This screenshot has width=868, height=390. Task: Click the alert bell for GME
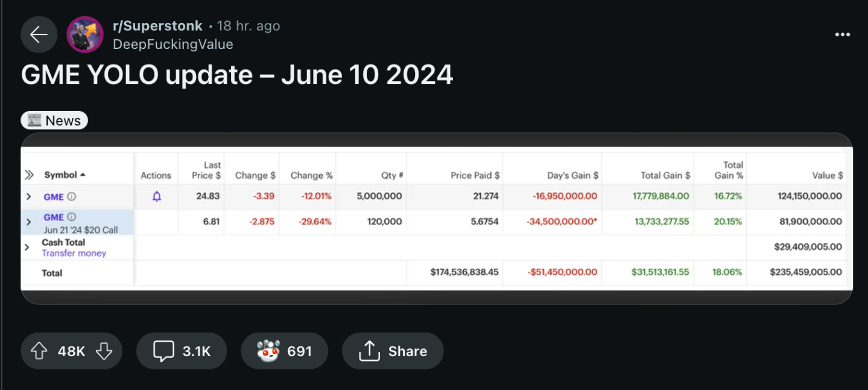[157, 197]
